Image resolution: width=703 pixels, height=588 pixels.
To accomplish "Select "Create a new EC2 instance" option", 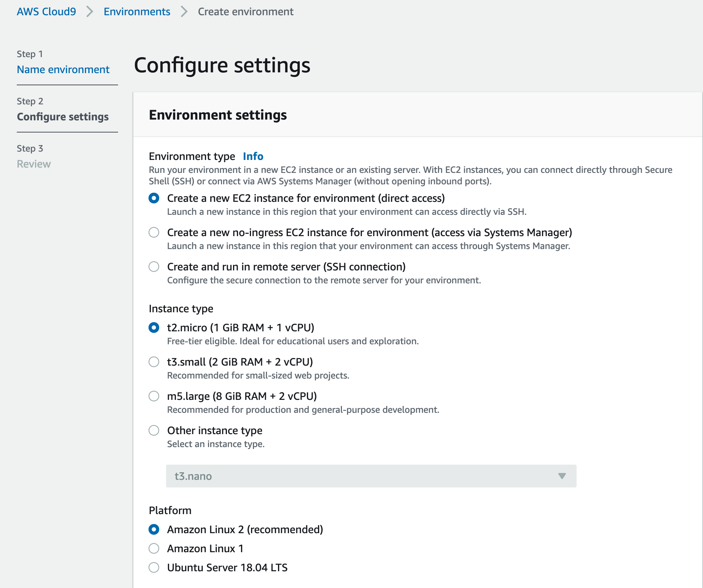I will [x=154, y=198].
